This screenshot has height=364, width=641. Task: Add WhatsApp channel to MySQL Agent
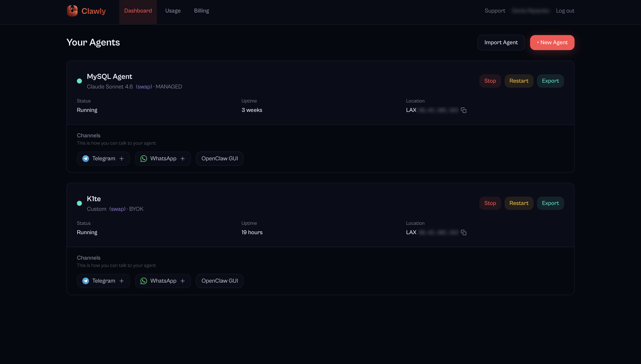tap(163, 158)
